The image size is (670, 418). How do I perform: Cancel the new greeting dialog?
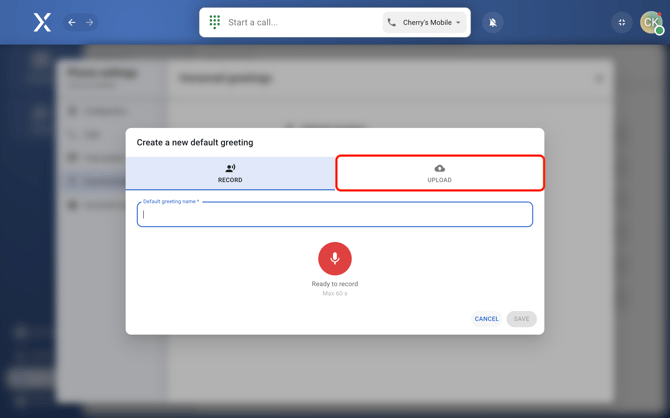tap(486, 319)
